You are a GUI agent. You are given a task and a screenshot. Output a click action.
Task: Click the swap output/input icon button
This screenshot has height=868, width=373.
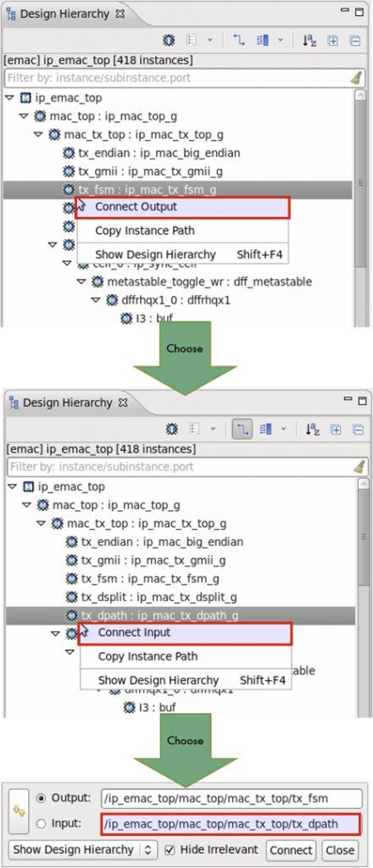coord(19,811)
